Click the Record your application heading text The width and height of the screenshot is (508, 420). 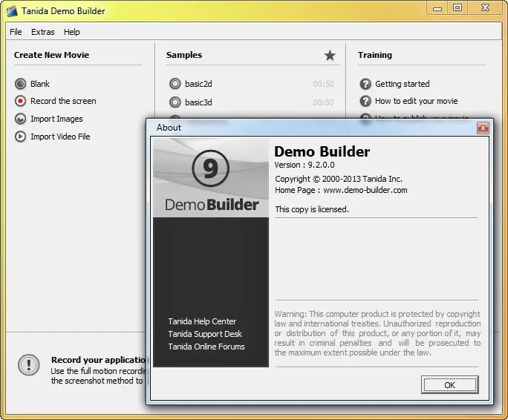click(x=99, y=360)
